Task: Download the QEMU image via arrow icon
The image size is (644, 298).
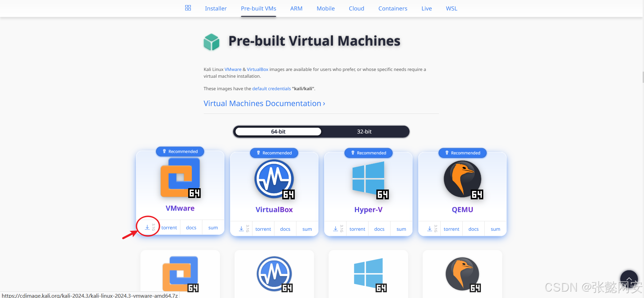Action: tap(429, 229)
